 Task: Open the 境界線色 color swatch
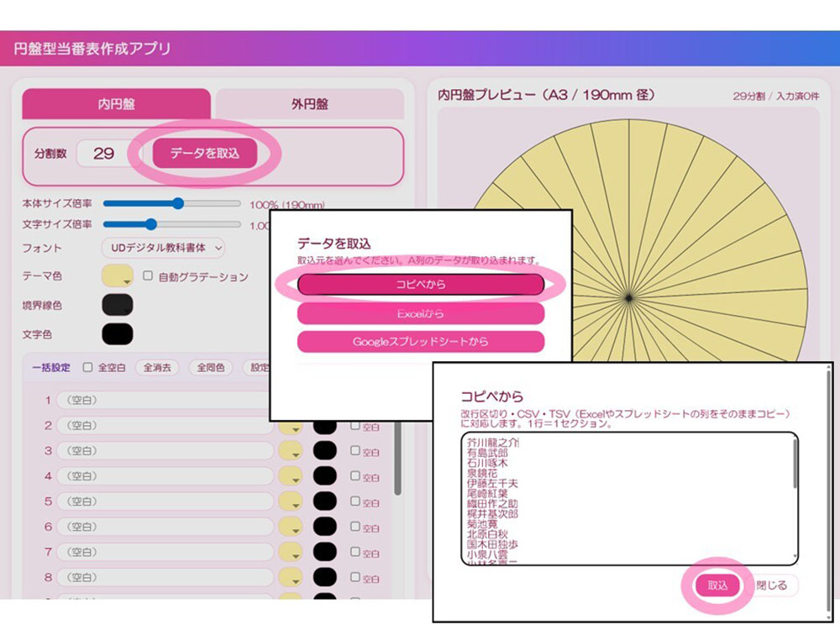pyautogui.click(x=118, y=305)
